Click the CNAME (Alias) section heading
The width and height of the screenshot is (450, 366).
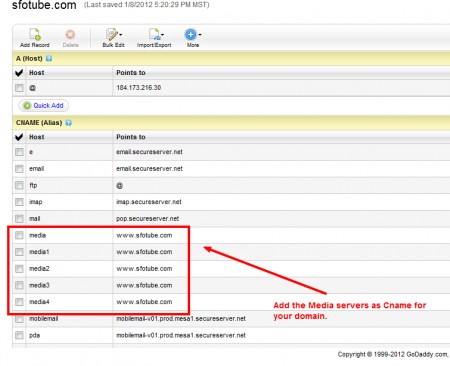[39, 123]
